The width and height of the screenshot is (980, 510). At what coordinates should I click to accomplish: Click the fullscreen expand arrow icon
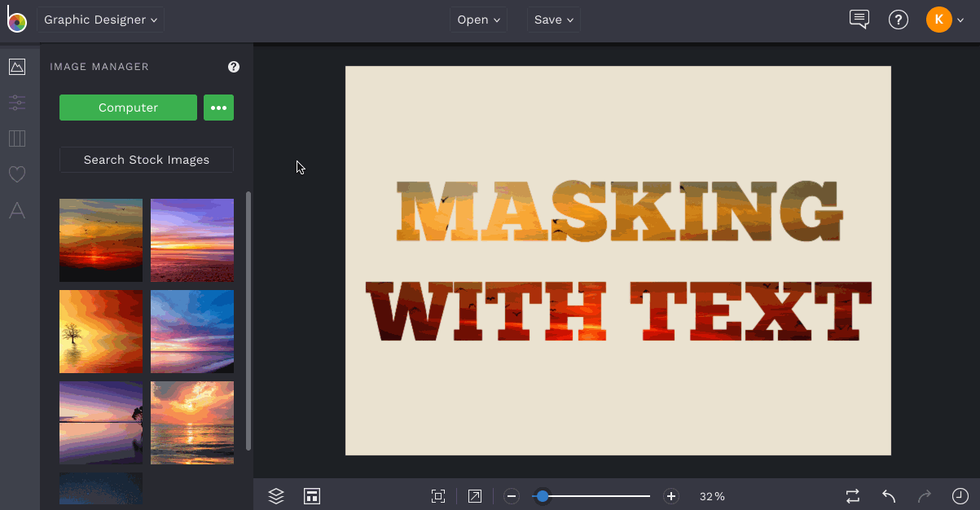click(x=475, y=496)
